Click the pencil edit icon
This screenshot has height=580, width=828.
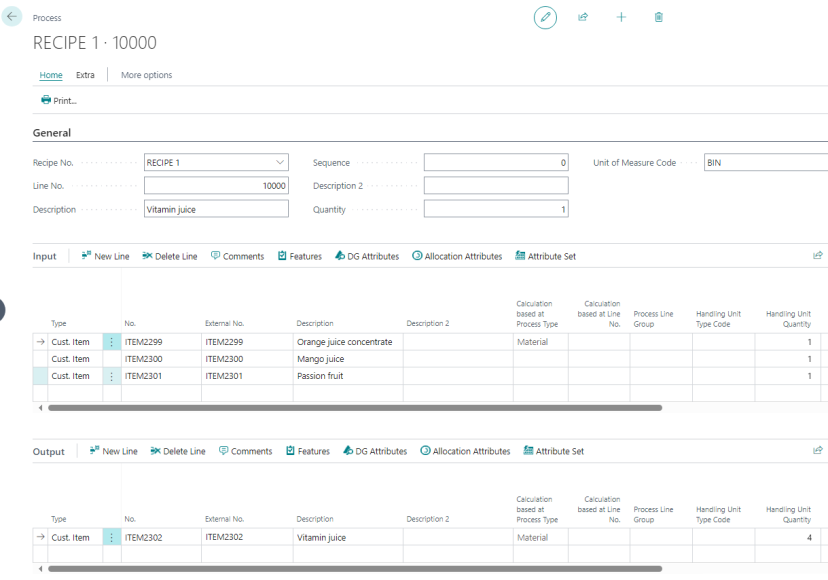pos(545,17)
